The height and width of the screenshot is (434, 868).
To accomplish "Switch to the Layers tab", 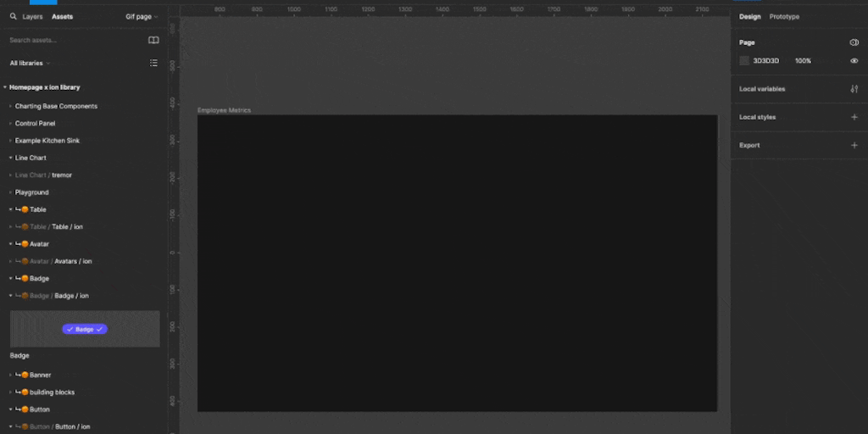I will coord(33,17).
